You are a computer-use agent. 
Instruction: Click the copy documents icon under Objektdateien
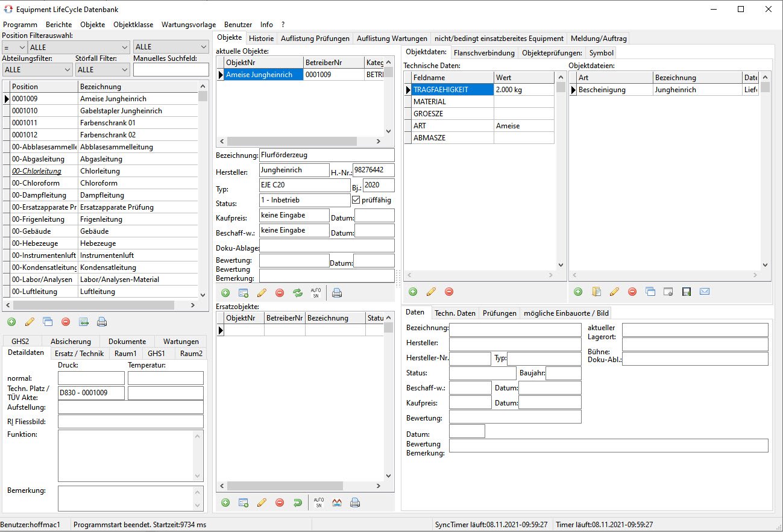pyautogui.click(x=596, y=292)
